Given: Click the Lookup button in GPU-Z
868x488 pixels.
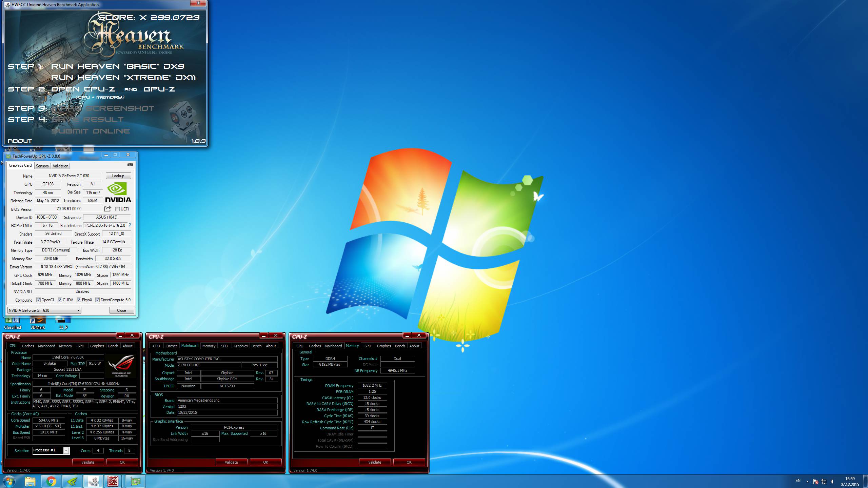Looking at the screenshot, I should point(118,176).
